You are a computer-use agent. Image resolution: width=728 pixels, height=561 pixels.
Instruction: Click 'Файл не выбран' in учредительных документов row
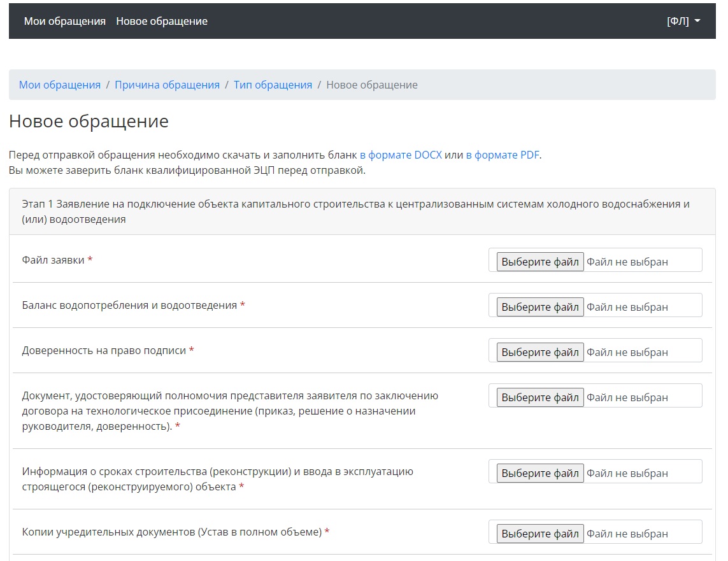[627, 534]
